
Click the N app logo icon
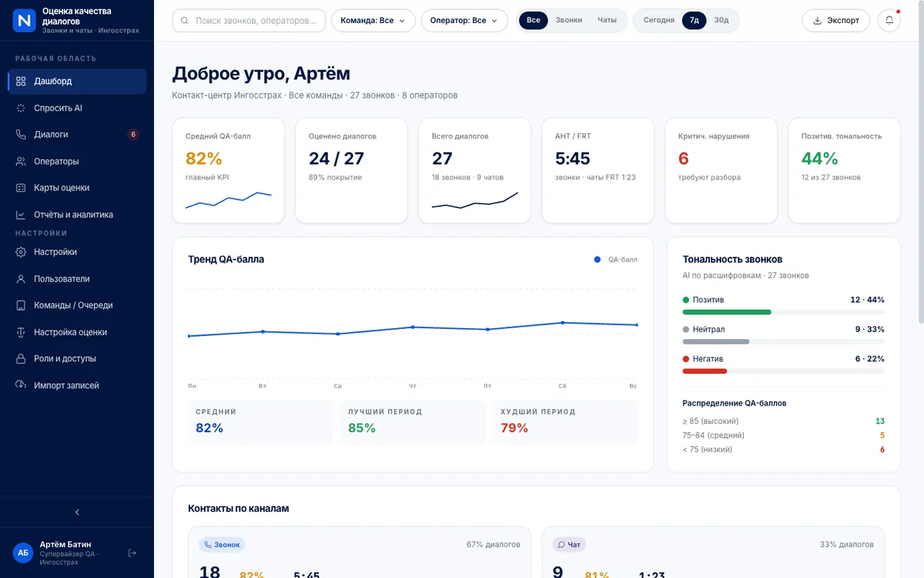point(25,21)
